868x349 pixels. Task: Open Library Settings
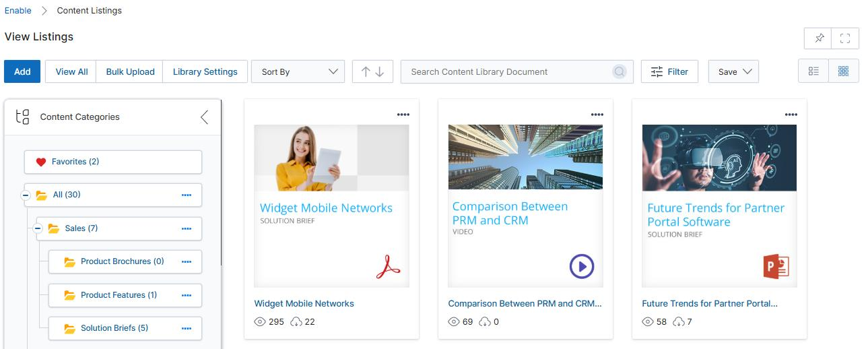pos(205,71)
